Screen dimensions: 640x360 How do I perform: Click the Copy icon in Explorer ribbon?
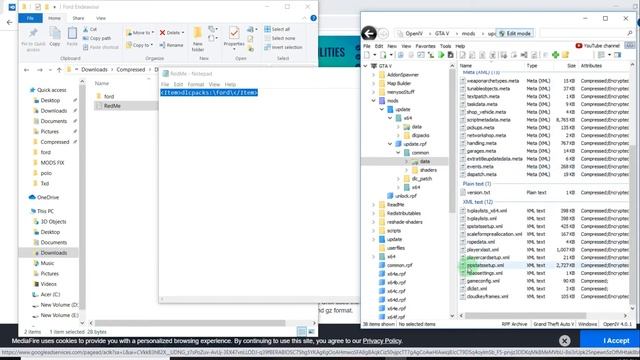pyautogui.click(x=55, y=33)
